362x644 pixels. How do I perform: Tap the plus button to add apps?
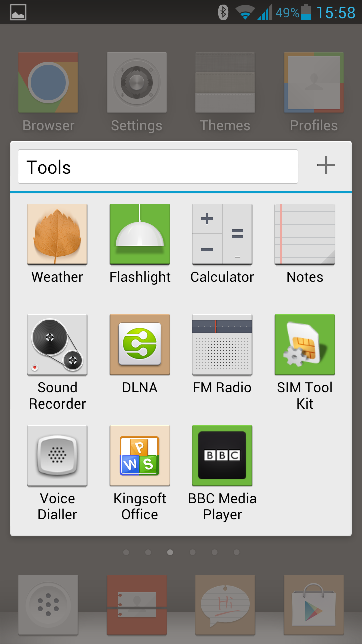(x=326, y=165)
